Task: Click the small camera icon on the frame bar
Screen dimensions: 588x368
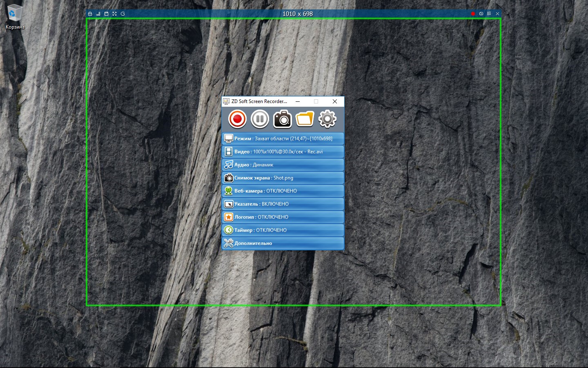Action: (481, 14)
